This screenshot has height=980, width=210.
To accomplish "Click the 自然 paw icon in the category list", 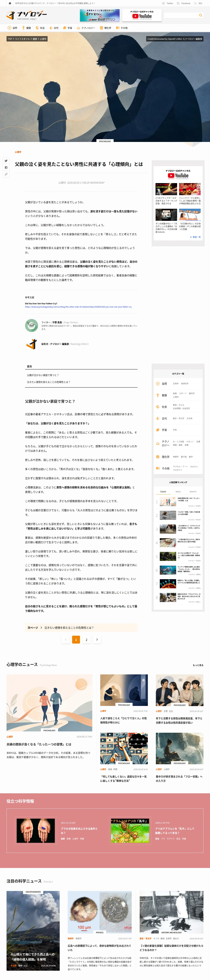I will (x=158, y=384).
